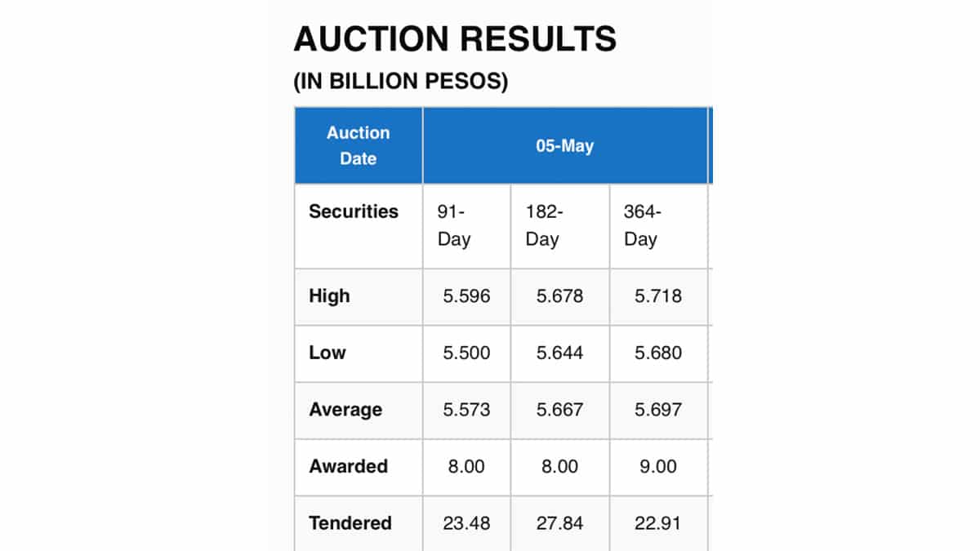Select the Securities row label

click(354, 211)
